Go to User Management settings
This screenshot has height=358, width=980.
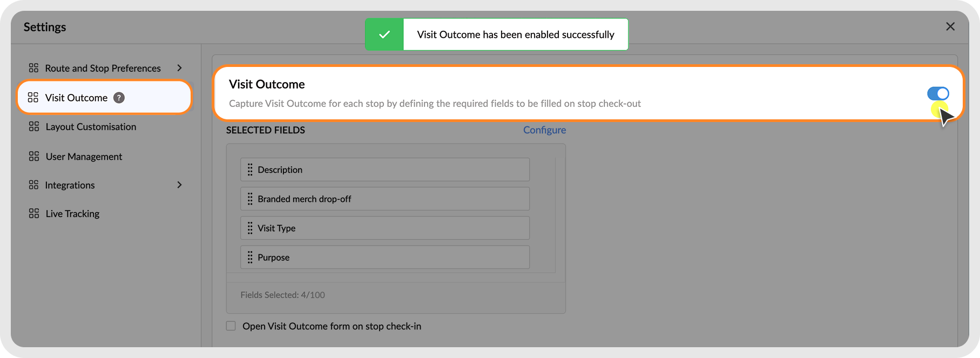click(84, 157)
